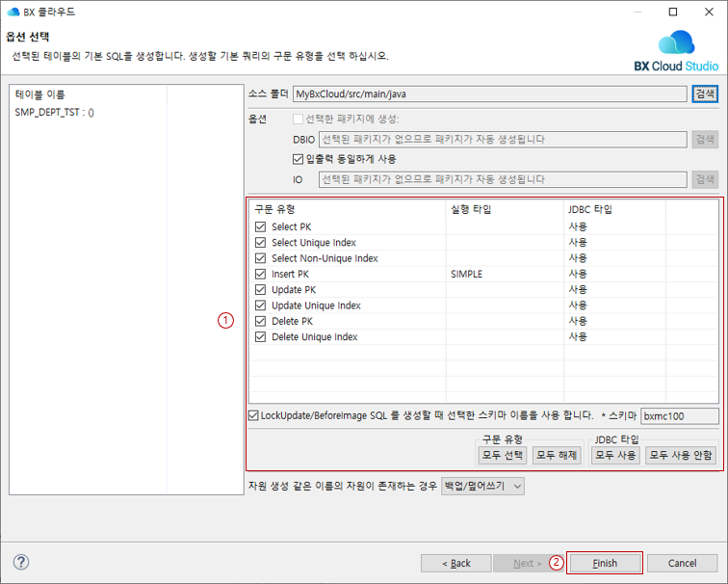Select SMP_DEPT_TST table entry
The image size is (728, 584).
tap(54, 113)
